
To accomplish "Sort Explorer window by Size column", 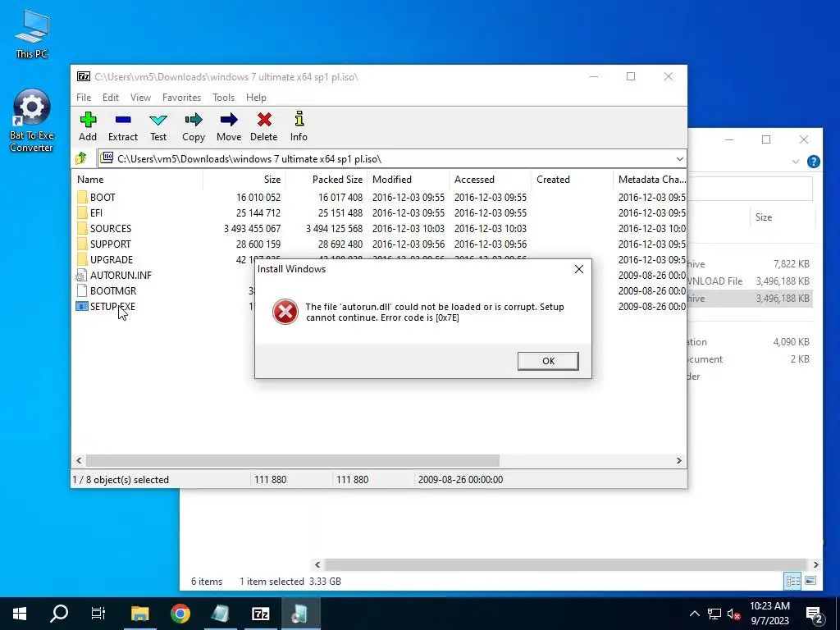I will (x=782, y=217).
